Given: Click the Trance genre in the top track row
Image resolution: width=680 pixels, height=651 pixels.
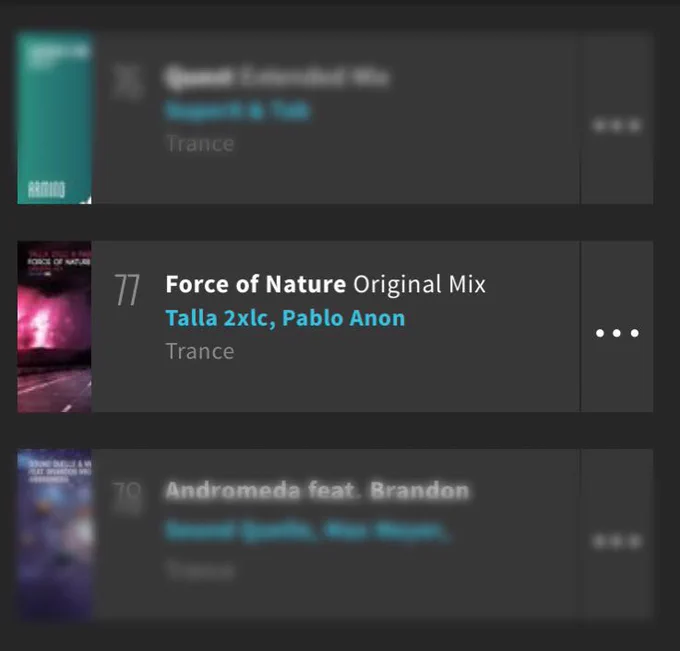Looking at the screenshot, I should 200,144.
